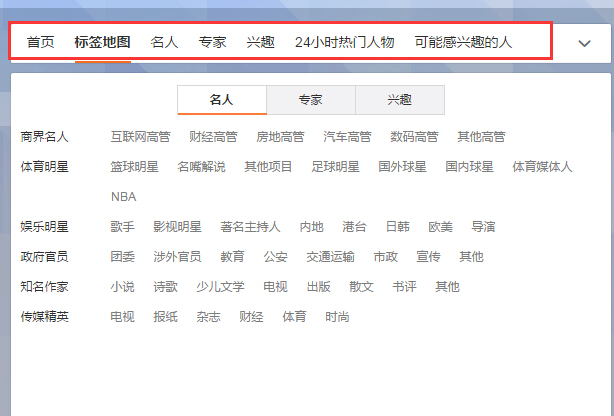
Task: Open 兴趣 in top navigation bar
Action: pos(261,42)
